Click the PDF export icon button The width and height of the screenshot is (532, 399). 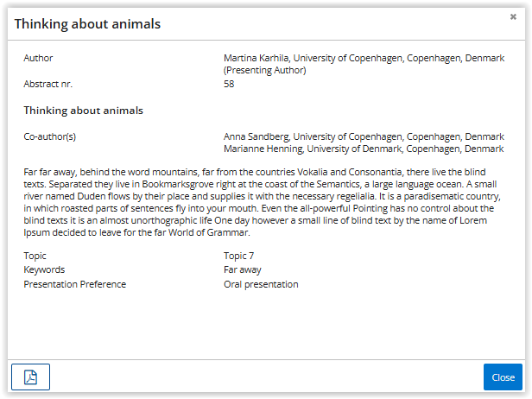coord(30,377)
